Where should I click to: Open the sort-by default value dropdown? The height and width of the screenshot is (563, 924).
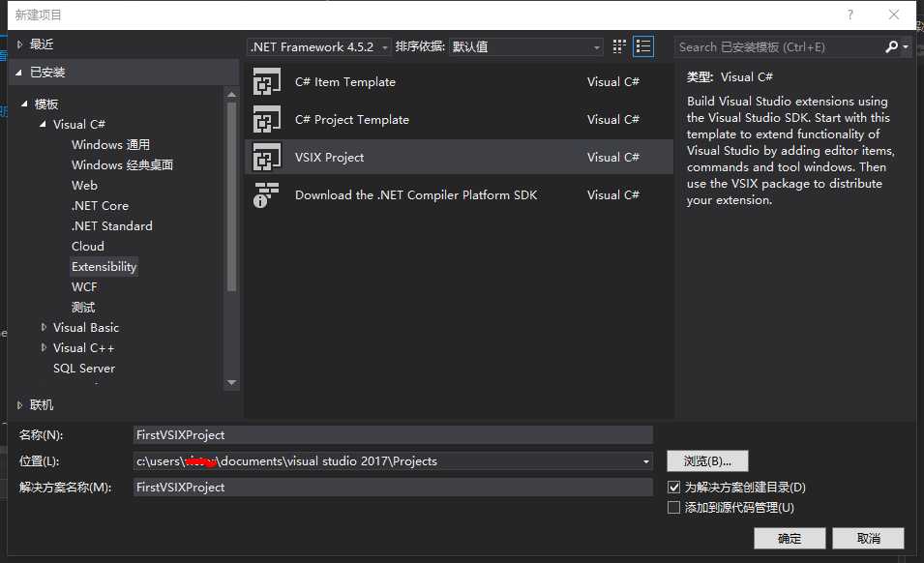point(526,46)
